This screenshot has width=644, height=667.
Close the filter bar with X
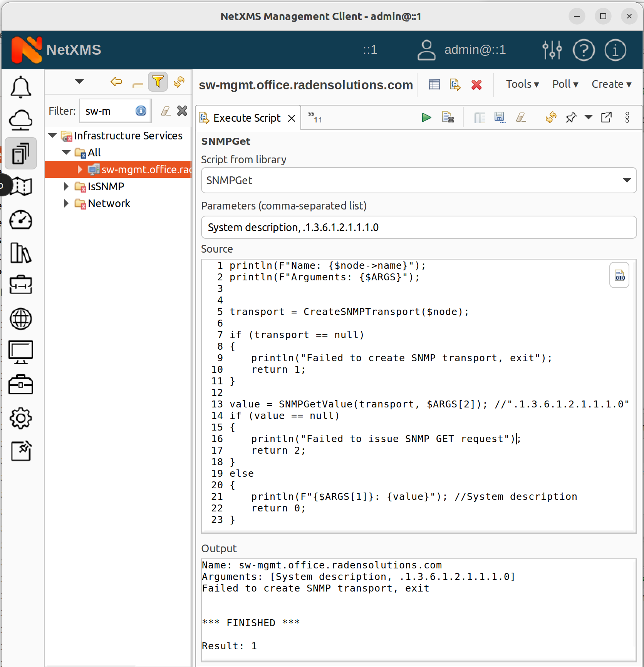(182, 111)
